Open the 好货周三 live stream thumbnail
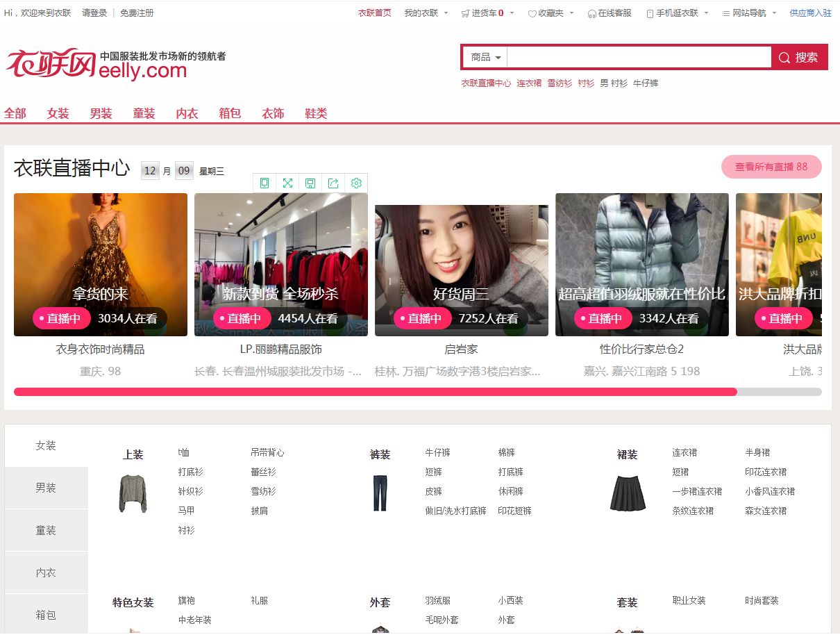 click(x=462, y=270)
